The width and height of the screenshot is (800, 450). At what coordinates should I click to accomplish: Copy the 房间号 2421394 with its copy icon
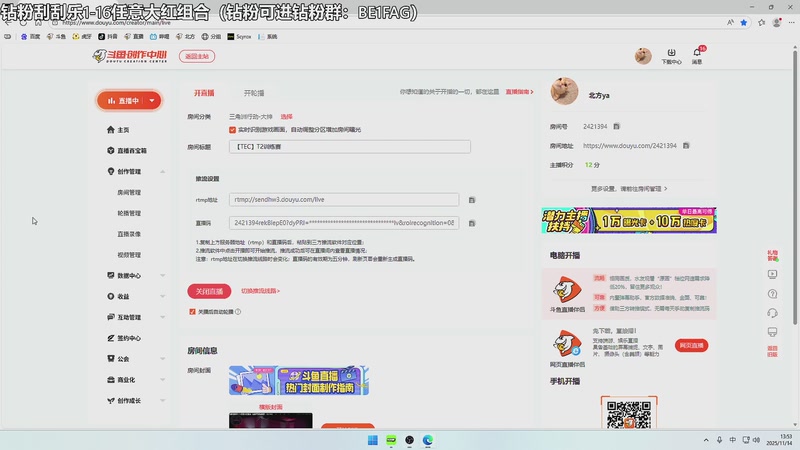click(x=616, y=127)
